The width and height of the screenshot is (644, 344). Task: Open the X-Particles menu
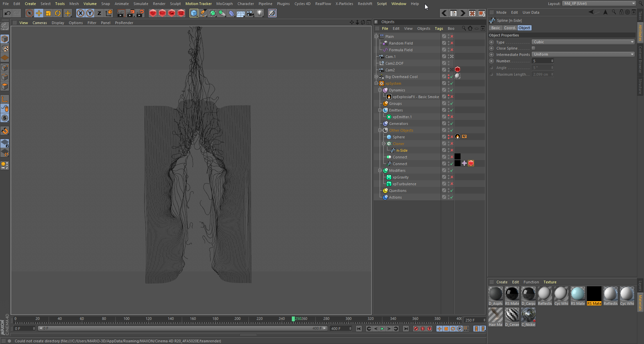(x=344, y=4)
